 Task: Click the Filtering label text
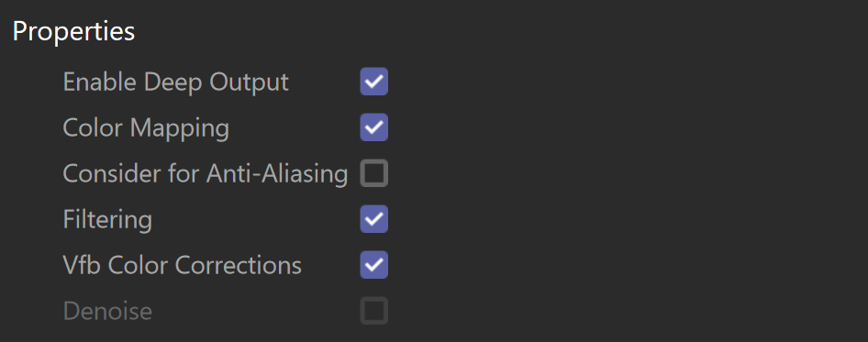[107, 220]
